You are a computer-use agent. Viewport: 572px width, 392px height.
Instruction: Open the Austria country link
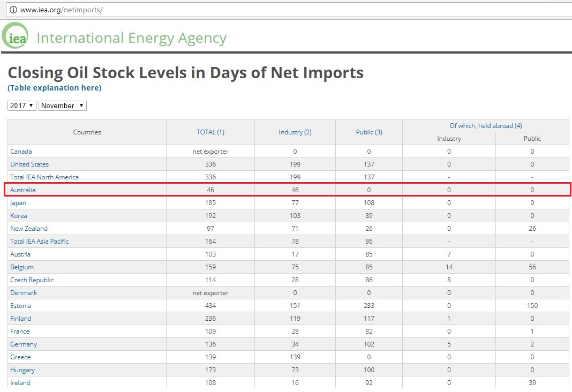(x=20, y=254)
